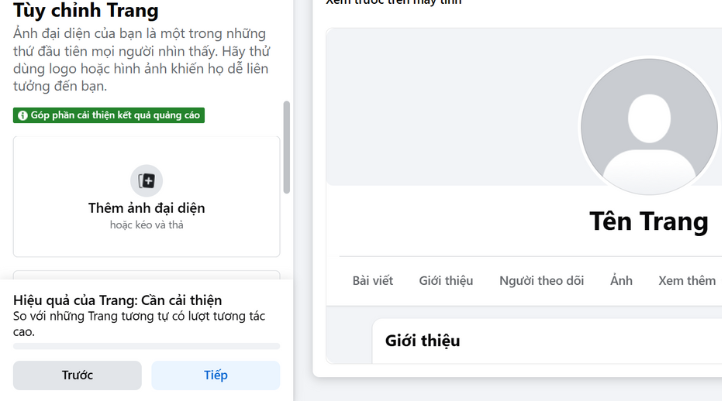722x401 pixels.
Task: Open the Bài viết tab
Action: 373,281
